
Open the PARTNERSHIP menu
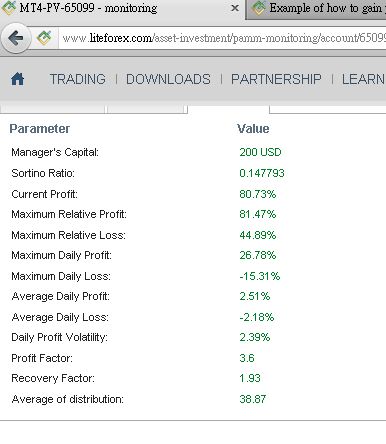tap(276, 79)
